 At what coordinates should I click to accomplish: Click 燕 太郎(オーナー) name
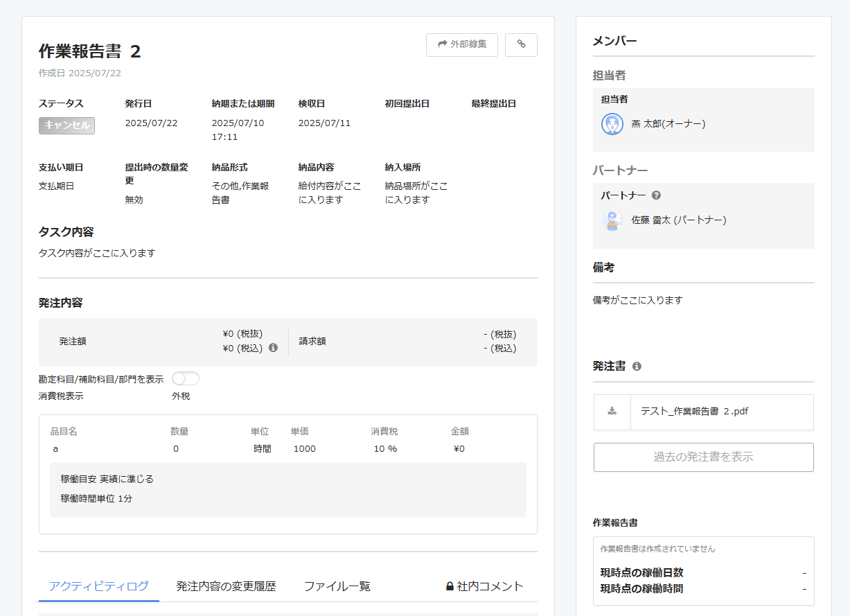click(x=669, y=124)
